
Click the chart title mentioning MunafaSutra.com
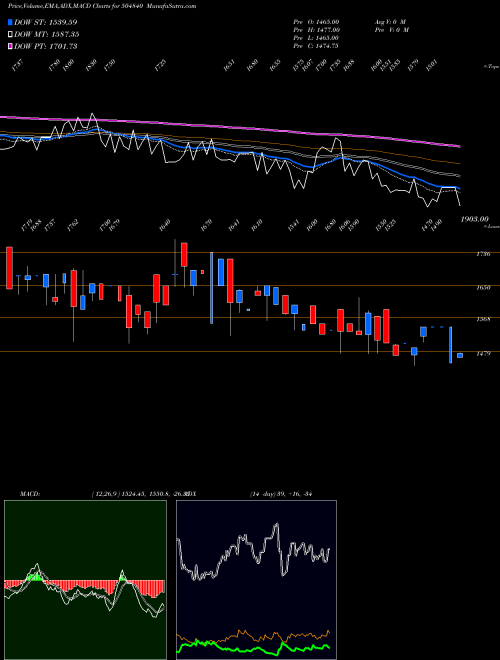(x=102, y=6)
